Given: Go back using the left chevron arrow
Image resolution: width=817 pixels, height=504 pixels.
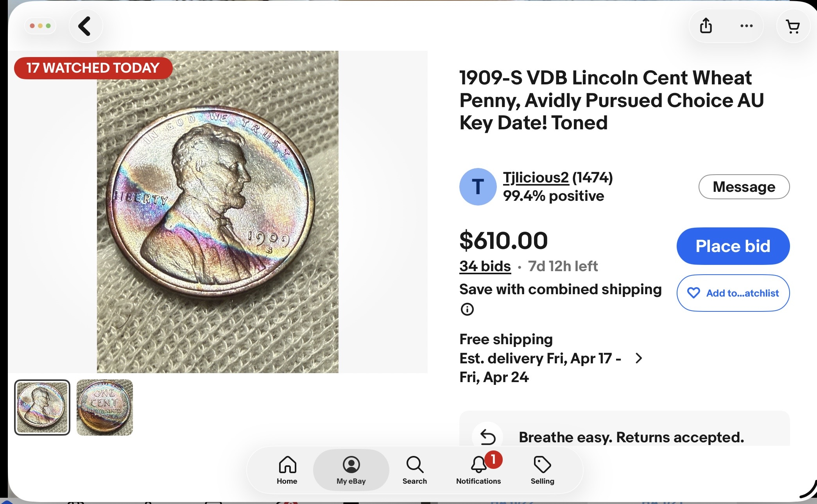Looking at the screenshot, I should pyautogui.click(x=85, y=26).
